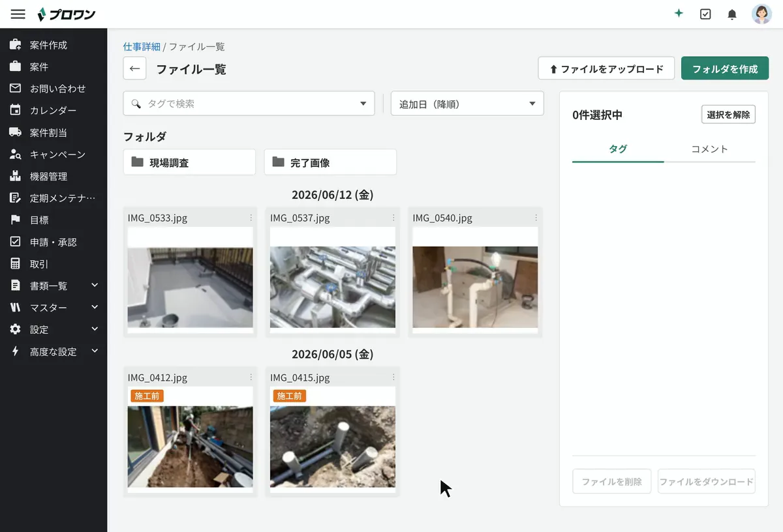Click the ファイルをアップロード button
Screen dimensions: 783x532
[x=606, y=68]
